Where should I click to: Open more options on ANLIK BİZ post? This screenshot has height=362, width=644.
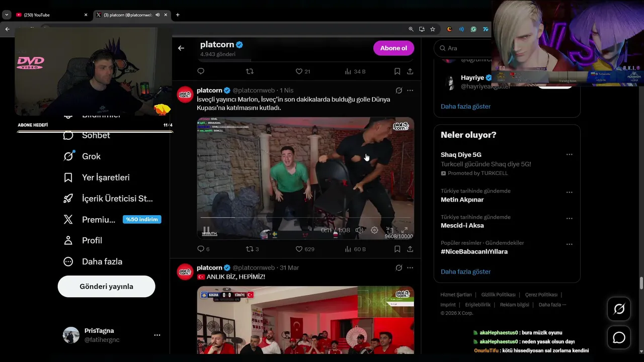(x=410, y=267)
